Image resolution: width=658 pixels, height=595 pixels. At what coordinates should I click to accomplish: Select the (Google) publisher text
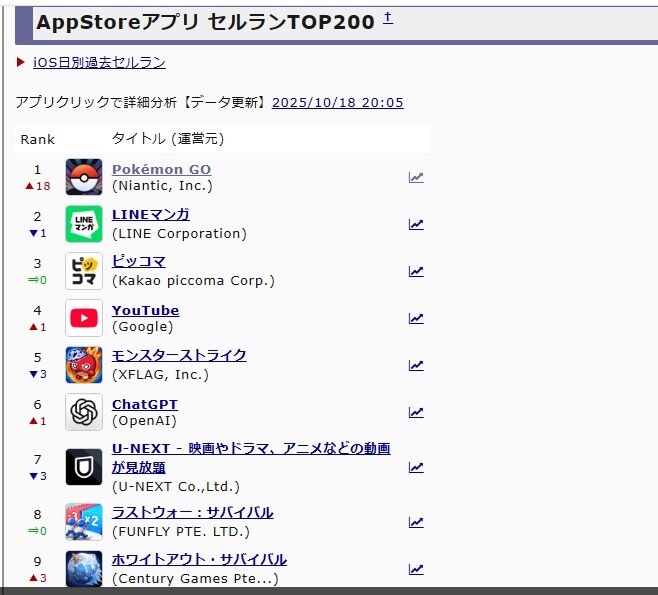pyautogui.click(x=143, y=326)
